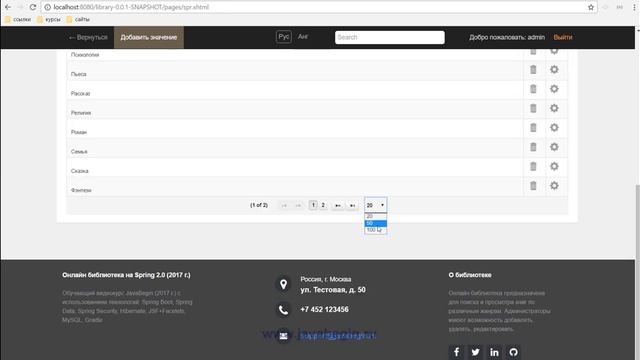Open the Twitter footer icon
Viewport: 640px width, 360px height.
pos(476,352)
